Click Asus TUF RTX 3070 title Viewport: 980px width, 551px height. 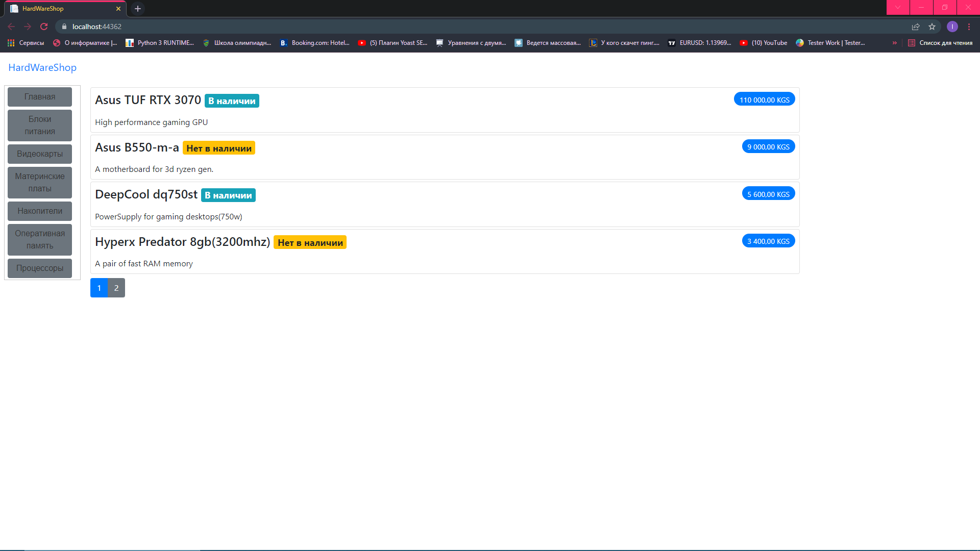click(148, 100)
